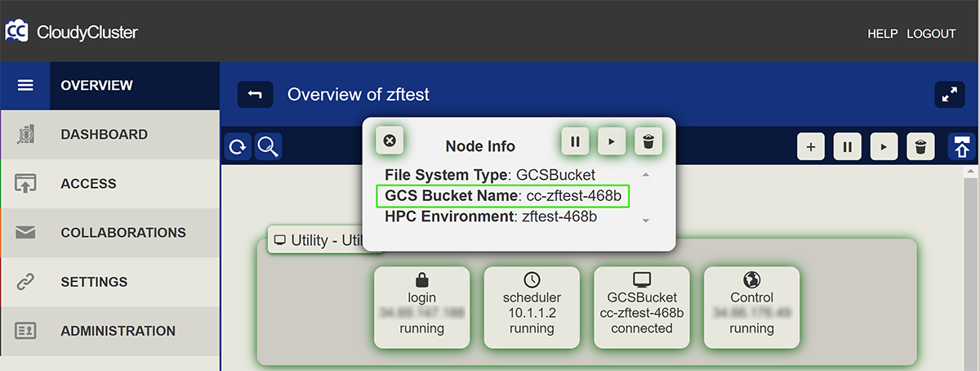
Task: Click the Dashboard sidebar icon
Action: [25, 135]
